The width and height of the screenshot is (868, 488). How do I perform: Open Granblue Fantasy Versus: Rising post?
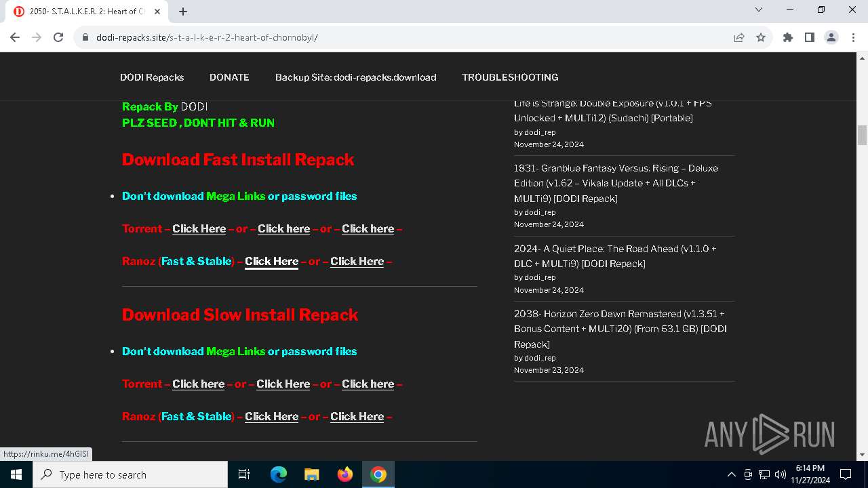click(616, 183)
